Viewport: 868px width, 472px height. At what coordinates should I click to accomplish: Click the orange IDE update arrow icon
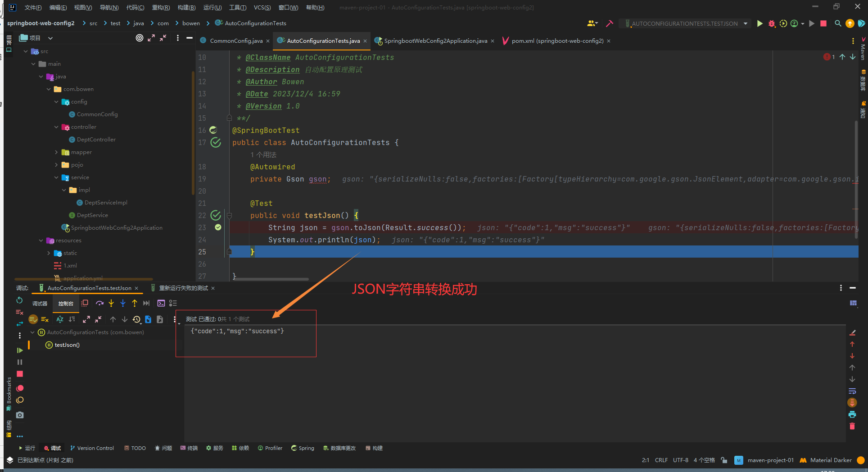(x=850, y=23)
